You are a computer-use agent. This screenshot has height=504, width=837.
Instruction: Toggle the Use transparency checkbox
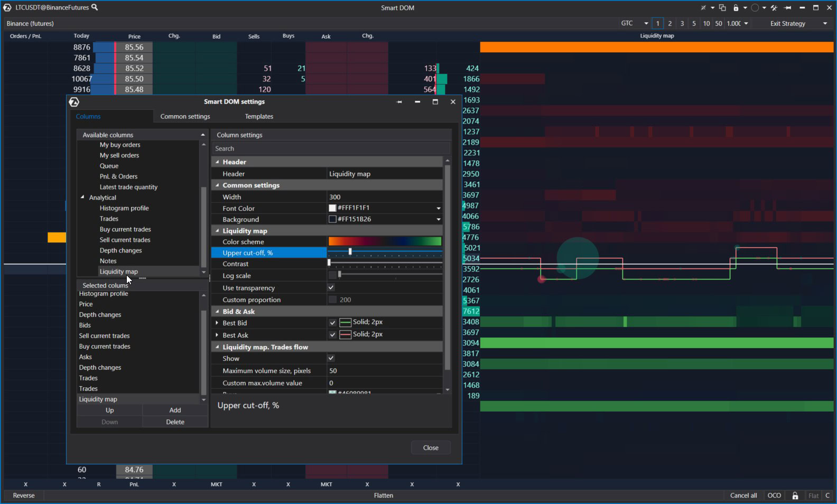coord(331,288)
